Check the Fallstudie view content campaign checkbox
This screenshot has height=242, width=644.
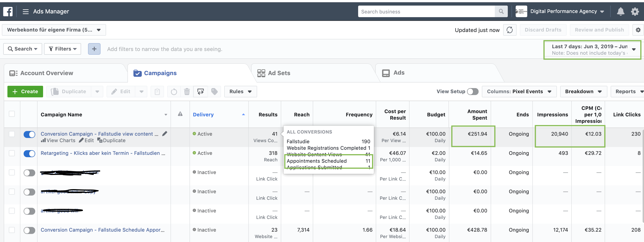[12, 134]
